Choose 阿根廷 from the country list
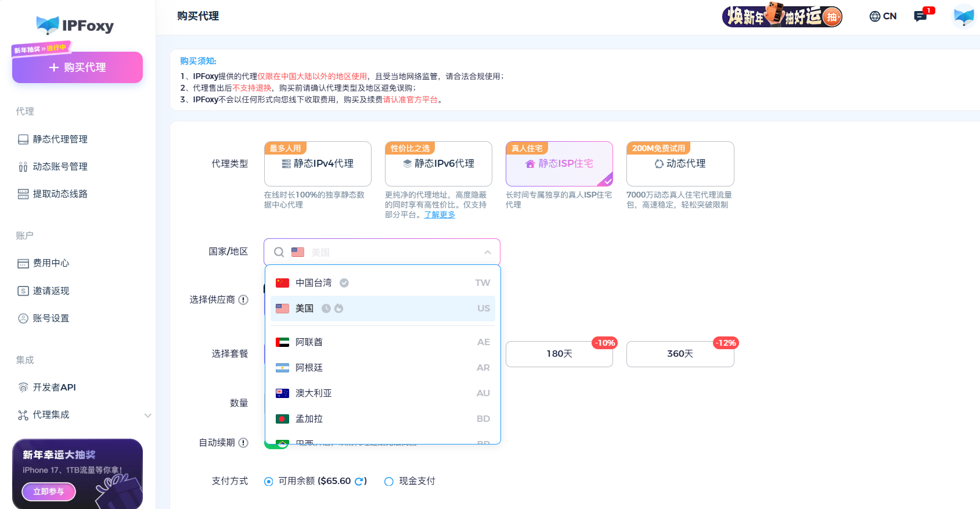Viewport: 980px width, 509px height. [383, 368]
